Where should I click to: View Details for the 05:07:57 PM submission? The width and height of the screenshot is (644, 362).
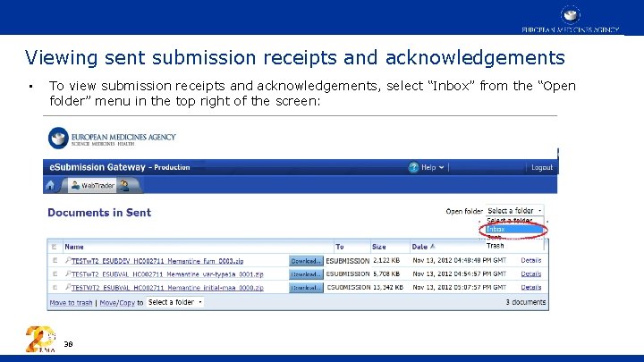[x=531, y=287]
